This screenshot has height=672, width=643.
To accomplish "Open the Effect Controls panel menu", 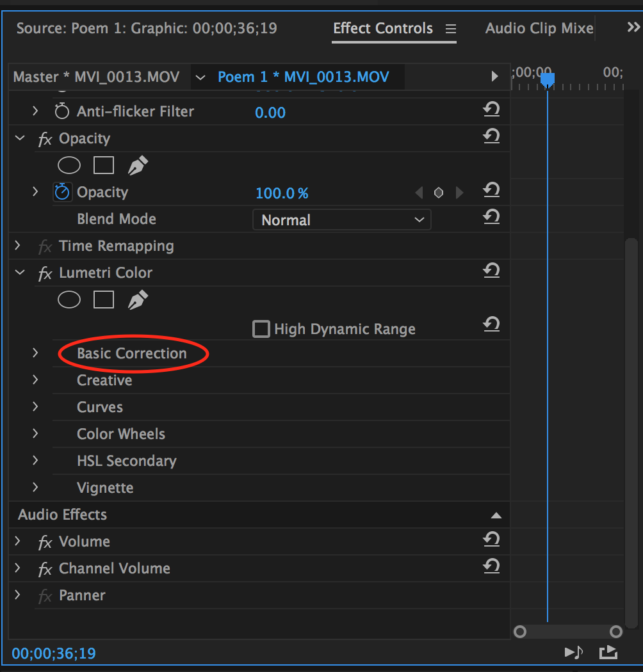I will point(451,29).
